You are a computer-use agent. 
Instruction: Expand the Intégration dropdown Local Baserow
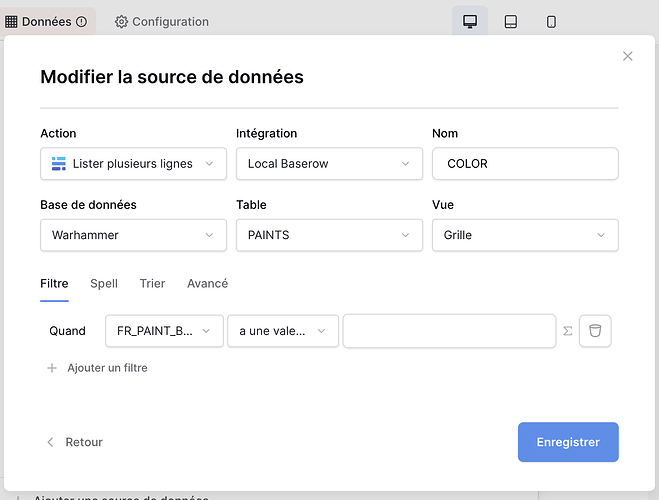click(x=329, y=164)
